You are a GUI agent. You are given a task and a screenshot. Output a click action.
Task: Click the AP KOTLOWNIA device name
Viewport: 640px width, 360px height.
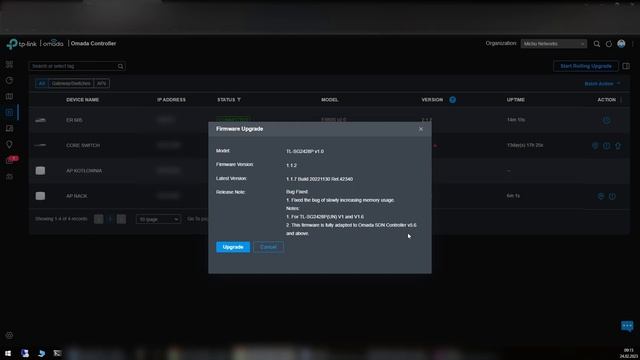[x=84, y=171]
